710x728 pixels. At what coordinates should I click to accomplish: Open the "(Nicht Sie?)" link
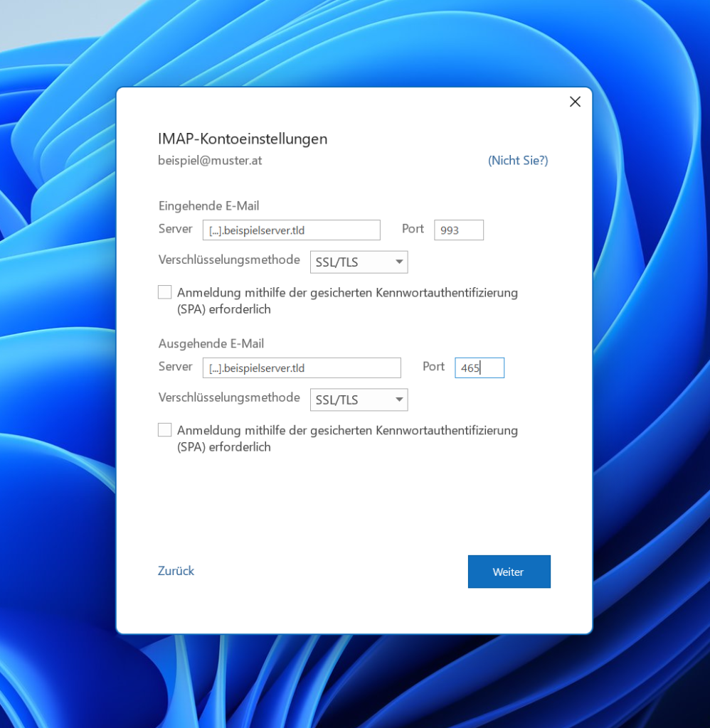(517, 160)
